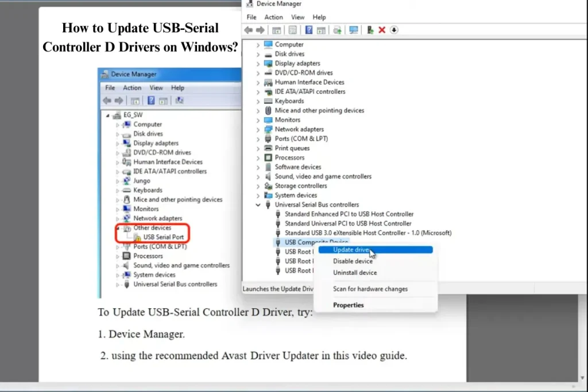
Task: Click the Computer category icon in right window
Action: [268, 44]
